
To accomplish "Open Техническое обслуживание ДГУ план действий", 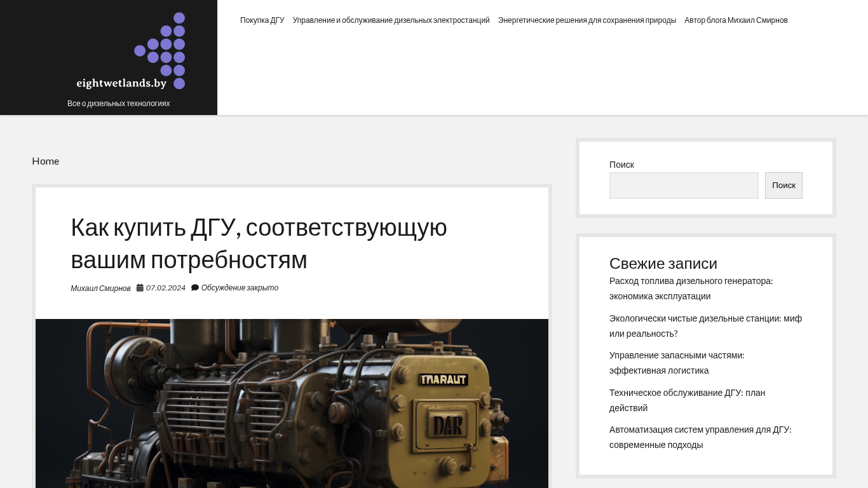I will click(687, 400).
